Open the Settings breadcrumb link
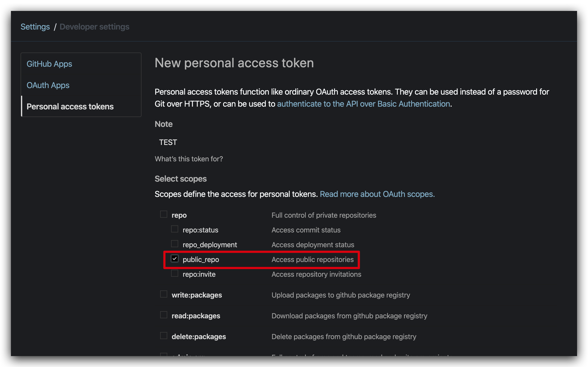This screenshot has height=367, width=588. click(35, 27)
